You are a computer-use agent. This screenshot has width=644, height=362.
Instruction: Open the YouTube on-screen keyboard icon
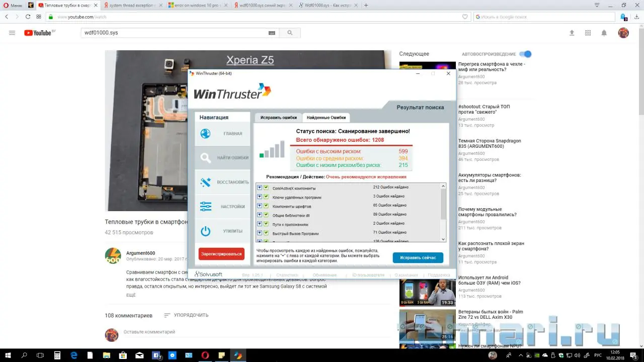(x=272, y=33)
